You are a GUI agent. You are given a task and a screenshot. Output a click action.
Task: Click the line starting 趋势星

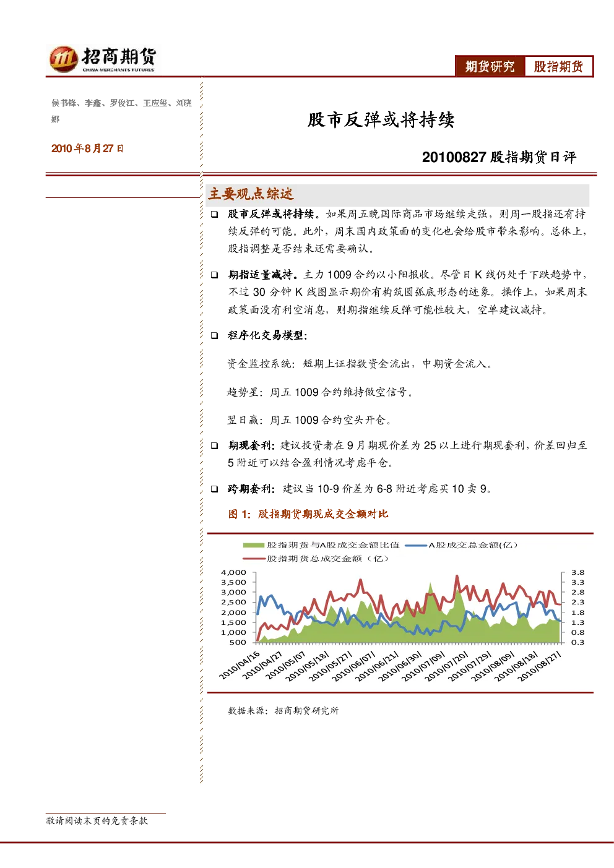tap(320, 392)
